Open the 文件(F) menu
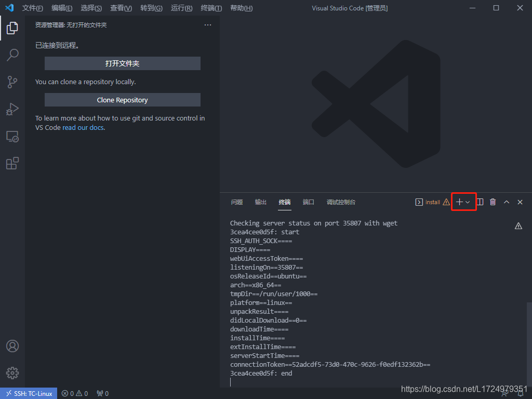 33,8
